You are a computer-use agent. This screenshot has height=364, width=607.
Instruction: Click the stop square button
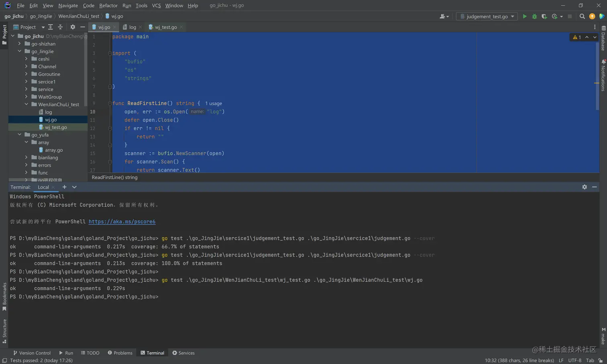570,16
